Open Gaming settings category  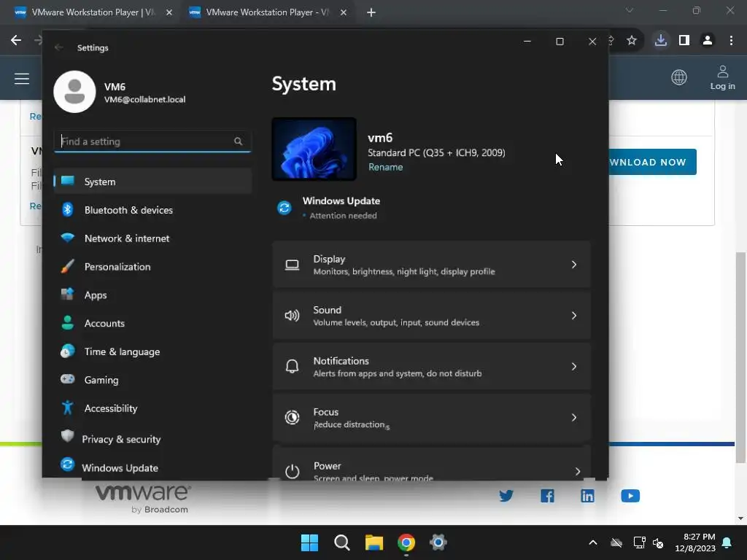pyautogui.click(x=152, y=380)
